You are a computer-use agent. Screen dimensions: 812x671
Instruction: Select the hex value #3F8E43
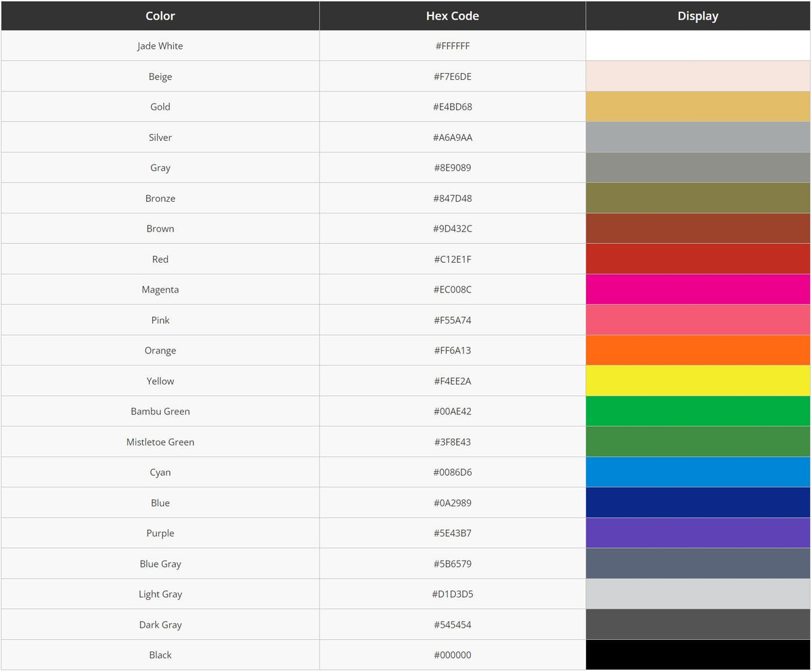453,442
